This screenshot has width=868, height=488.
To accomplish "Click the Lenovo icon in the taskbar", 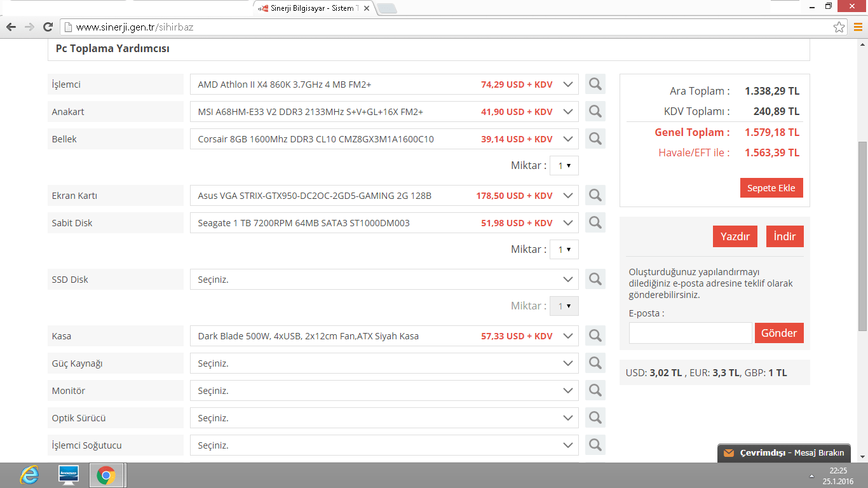I will pos(68,475).
